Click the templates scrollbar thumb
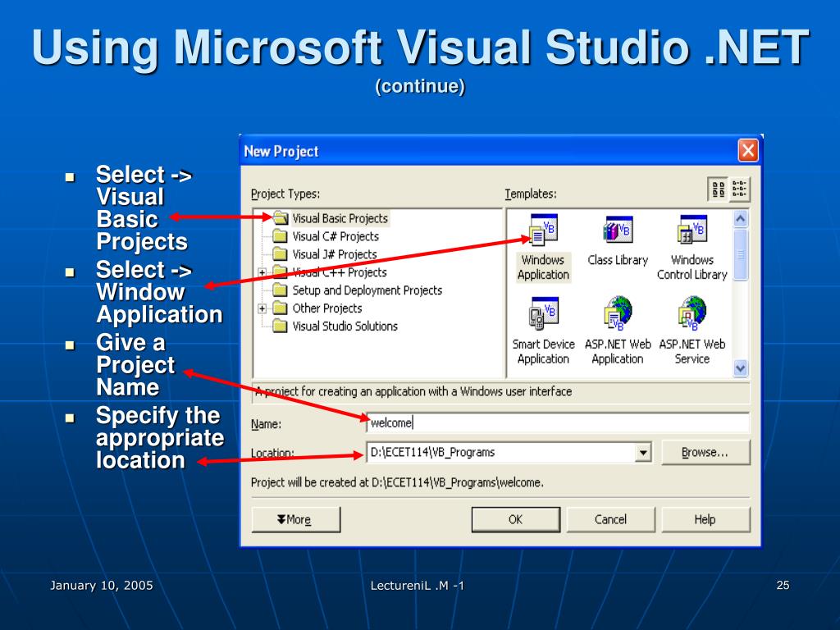Viewport: 840px width, 630px height. point(741,254)
